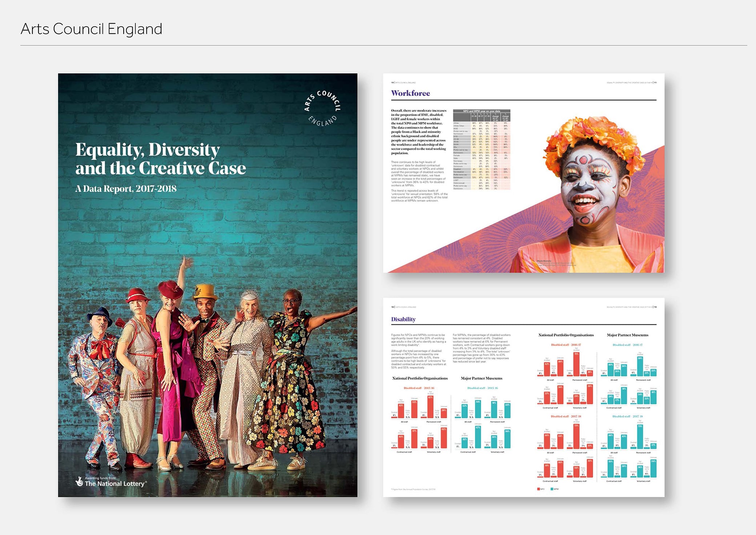Click the 'Workforce' section heading
The image size is (756, 535).
coord(410,93)
